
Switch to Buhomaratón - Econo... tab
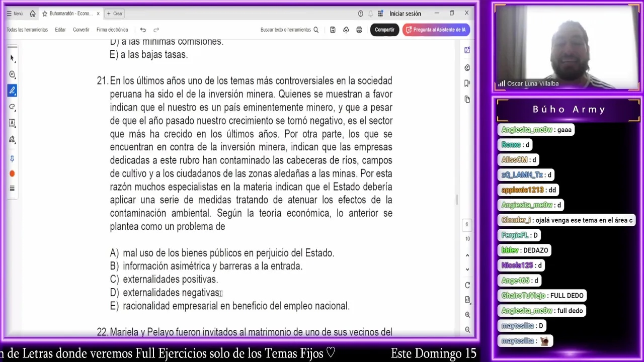point(70,14)
